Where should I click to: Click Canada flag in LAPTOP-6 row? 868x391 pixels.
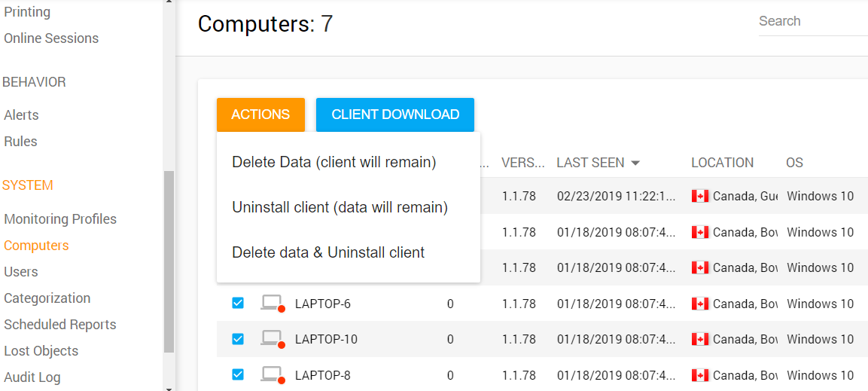[x=700, y=304]
